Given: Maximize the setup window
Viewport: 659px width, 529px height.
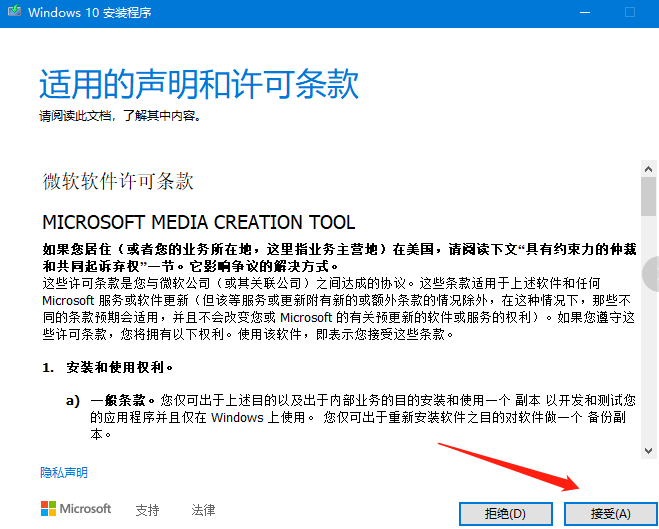Looking at the screenshot, I should tap(630, 12).
